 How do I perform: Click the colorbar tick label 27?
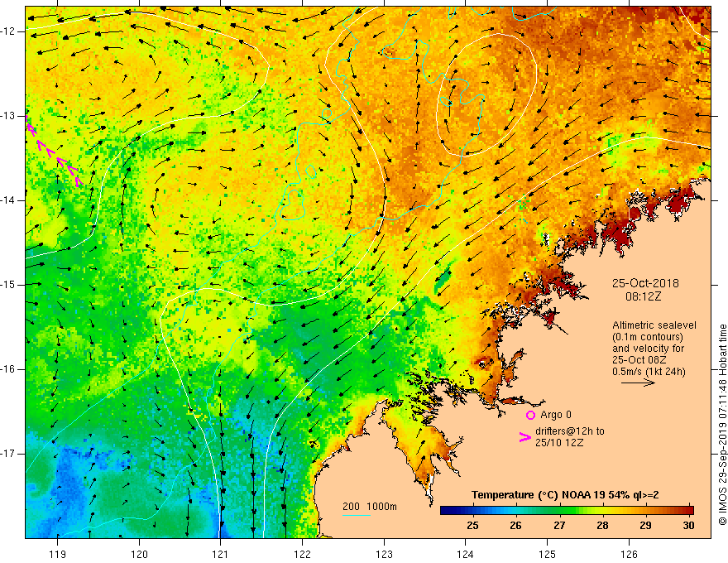click(x=559, y=526)
